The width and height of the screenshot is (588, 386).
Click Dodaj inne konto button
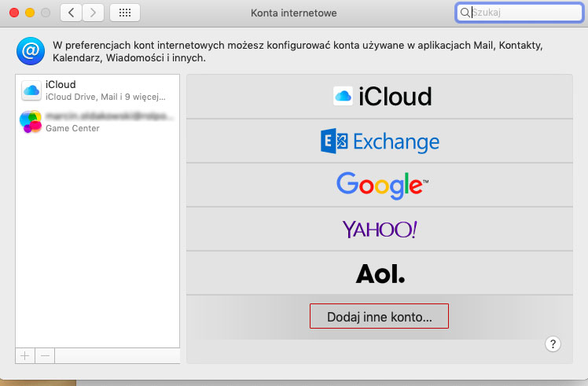[379, 316]
